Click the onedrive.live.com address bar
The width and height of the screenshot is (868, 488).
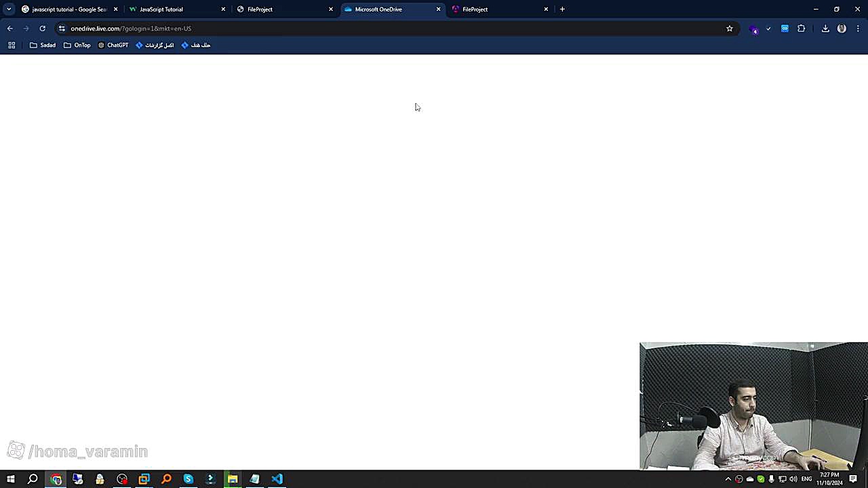point(393,28)
